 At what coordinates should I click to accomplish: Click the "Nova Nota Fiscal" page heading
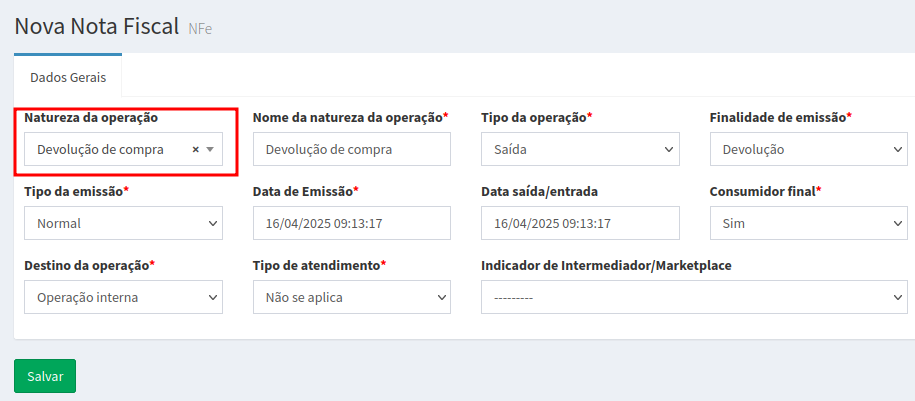96,26
